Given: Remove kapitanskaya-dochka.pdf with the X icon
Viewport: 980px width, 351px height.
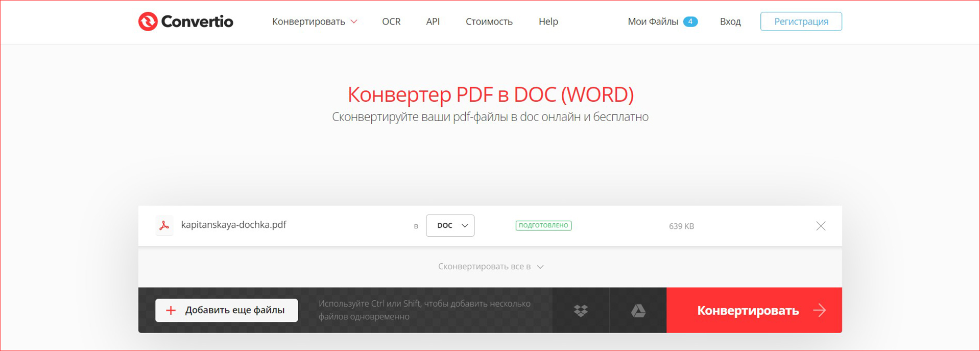Looking at the screenshot, I should 820,226.
